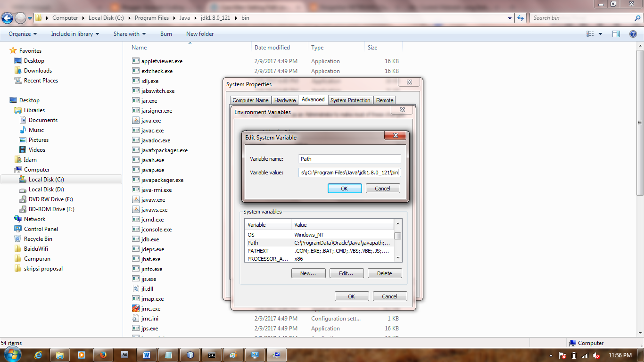Screen dimensions: 644x362
Task: Click the Back navigation arrow
Action: 7,17
